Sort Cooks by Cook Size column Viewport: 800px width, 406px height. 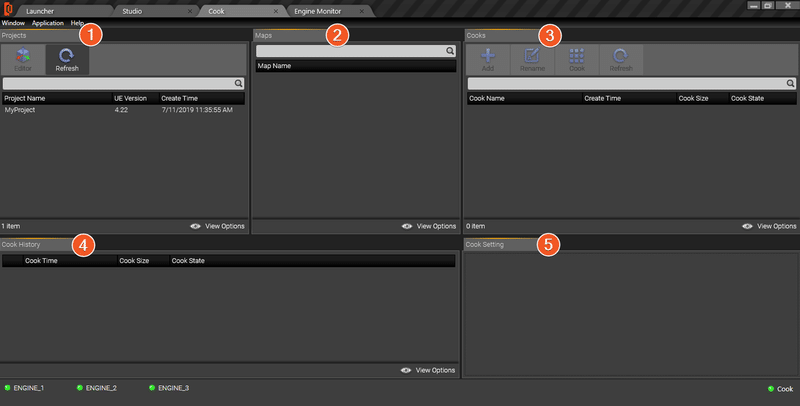click(x=703, y=98)
